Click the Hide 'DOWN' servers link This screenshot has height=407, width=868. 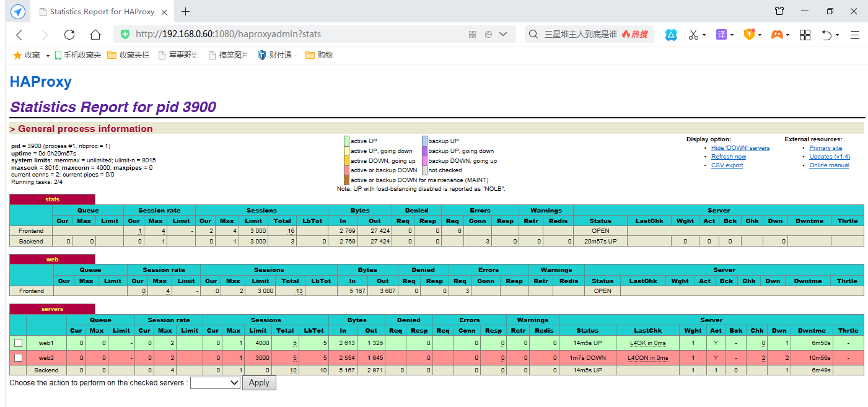coord(740,148)
